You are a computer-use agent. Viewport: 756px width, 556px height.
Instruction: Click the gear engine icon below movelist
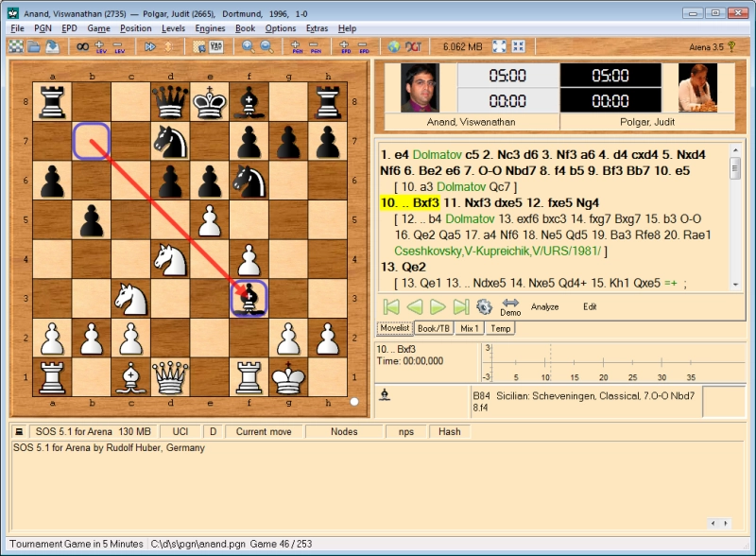(484, 307)
